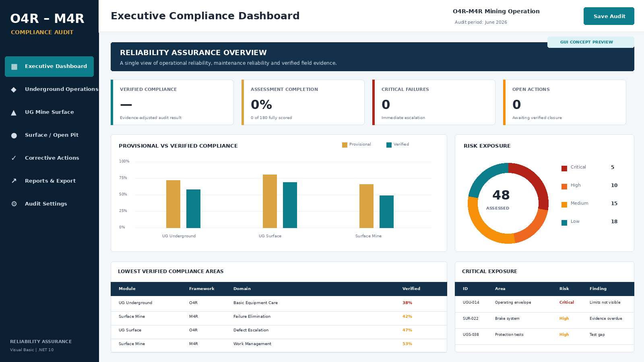The width and height of the screenshot is (644, 362).
Task: Open the Assessment Completion card
Action: tap(303, 102)
